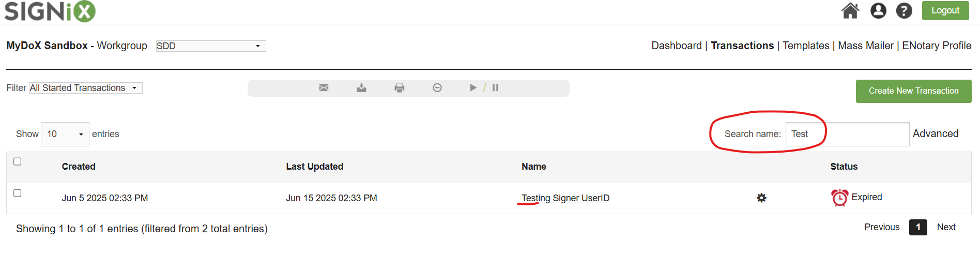Click the Search name input field
Screen dimensions: 980x254
click(847, 135)
